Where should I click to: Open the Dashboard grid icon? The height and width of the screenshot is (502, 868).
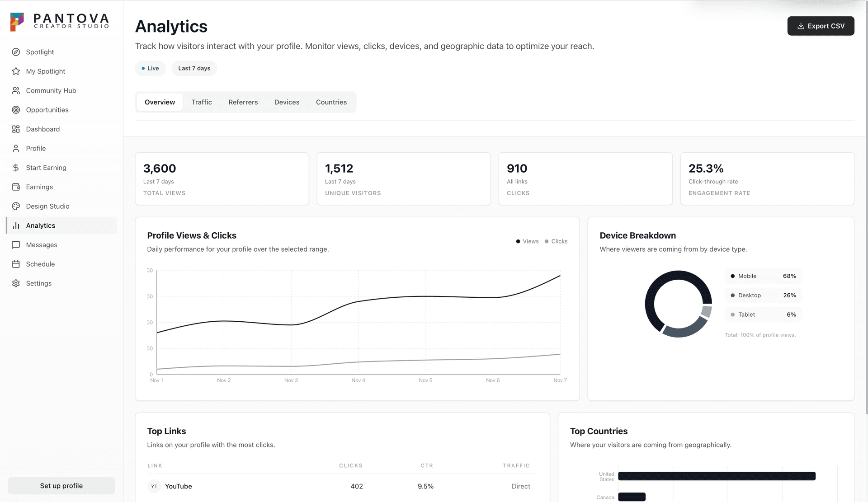[16, 129]
